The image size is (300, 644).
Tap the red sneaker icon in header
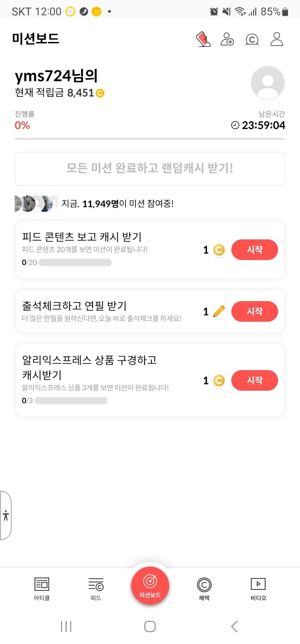coord(203,39)
